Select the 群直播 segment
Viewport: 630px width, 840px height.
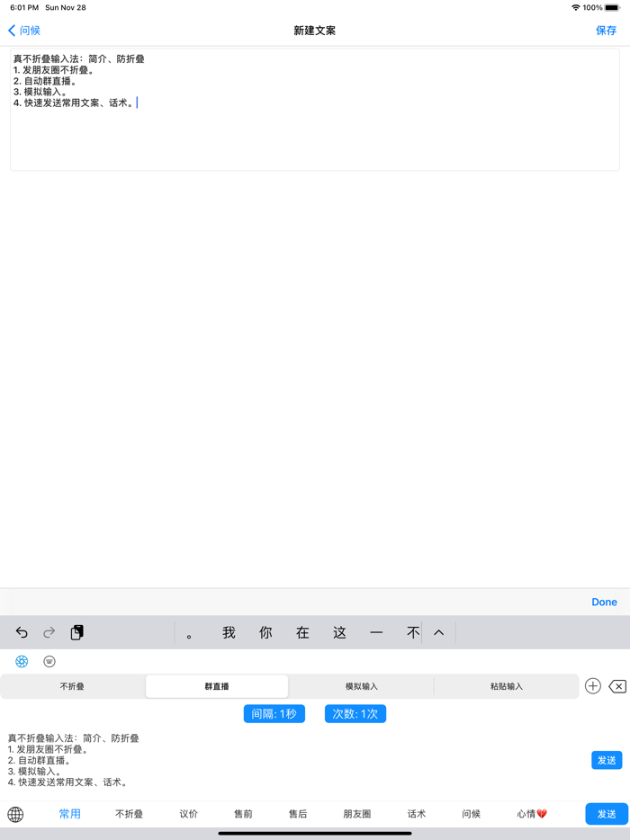coord(217,686)
